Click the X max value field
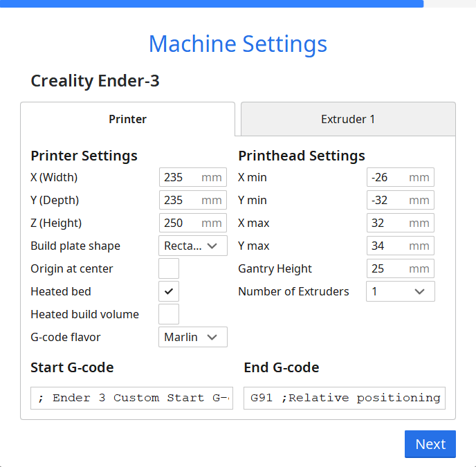The height and width of the screenshot is (467, 476). 401,223
